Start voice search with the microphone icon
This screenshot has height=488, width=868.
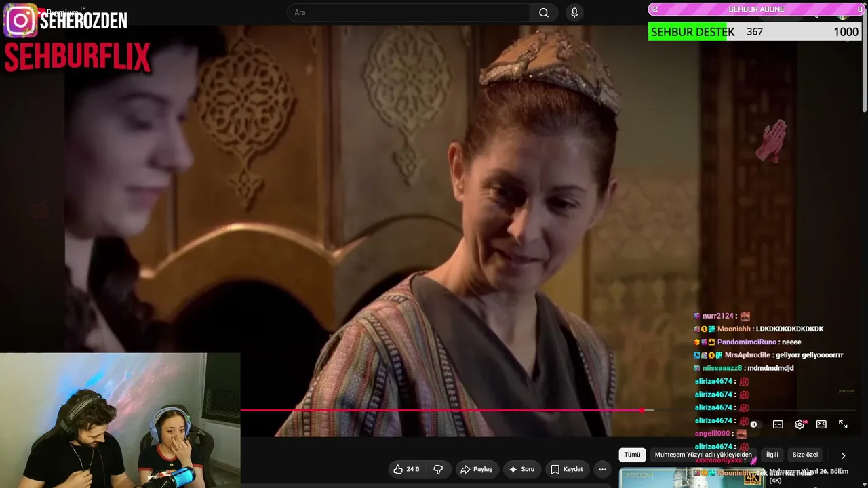pyautogui.click(x=574, y=13)
